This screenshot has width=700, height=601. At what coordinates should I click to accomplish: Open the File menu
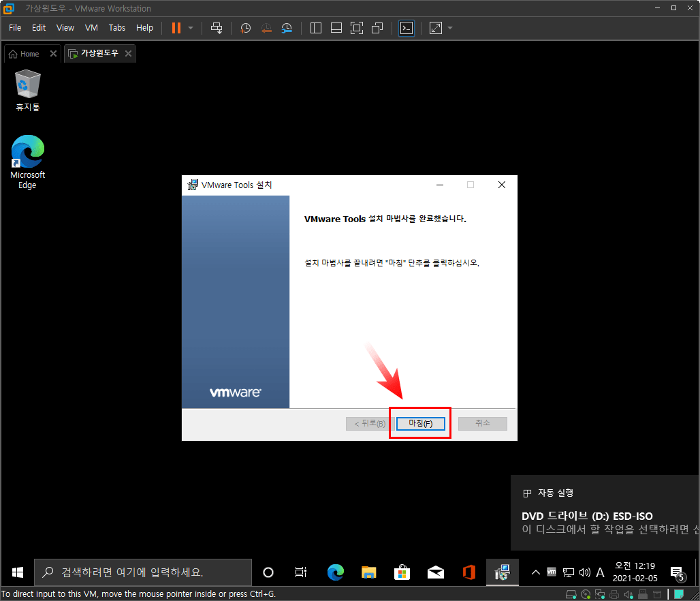tap(15, 28)
